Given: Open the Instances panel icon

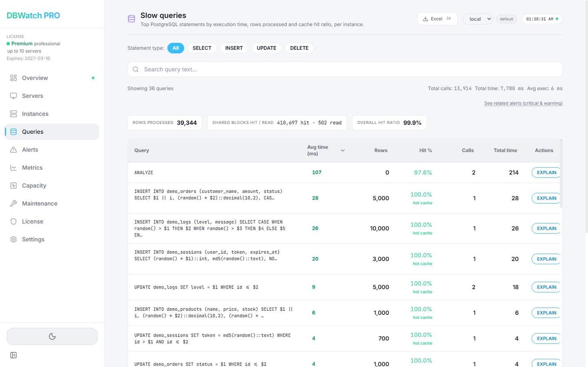Looking at the screenshot, I should tap(13, 114).
